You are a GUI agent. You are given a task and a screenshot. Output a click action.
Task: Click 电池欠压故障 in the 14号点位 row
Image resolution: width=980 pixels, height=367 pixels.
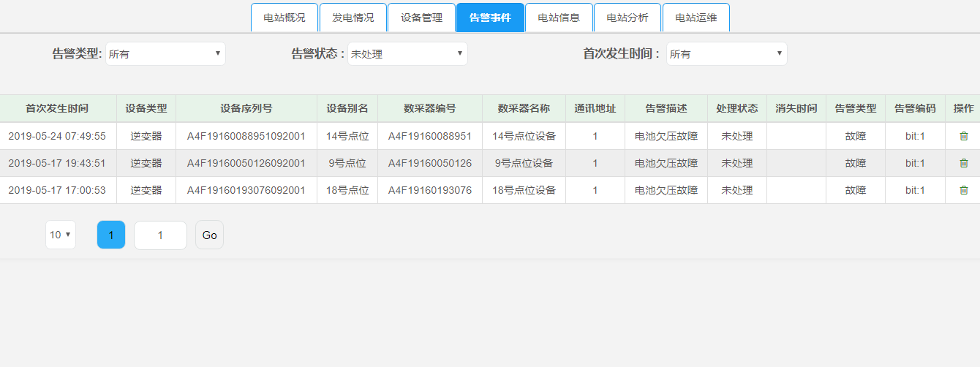666,136
